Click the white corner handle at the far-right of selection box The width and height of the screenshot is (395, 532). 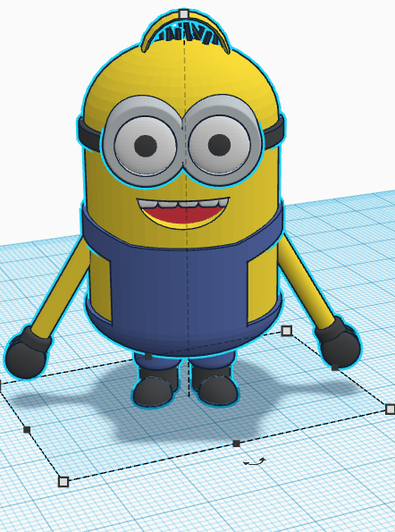coord(391,409)
